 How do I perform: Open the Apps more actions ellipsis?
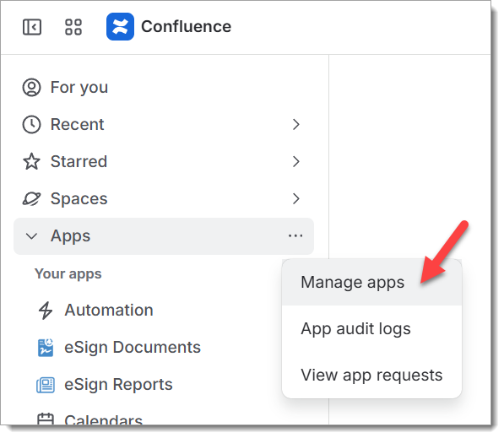[x=295, y=235]
